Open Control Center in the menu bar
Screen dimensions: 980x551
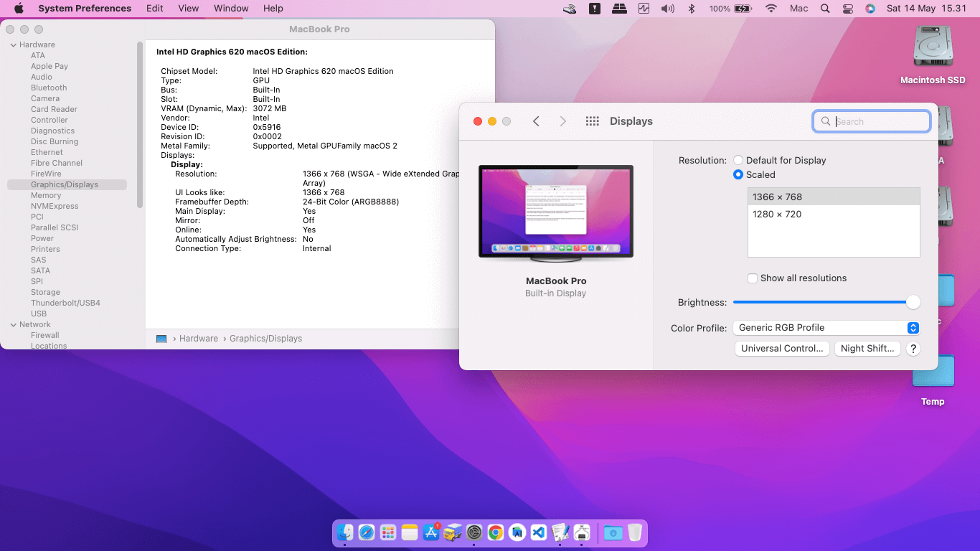[848, 9]
